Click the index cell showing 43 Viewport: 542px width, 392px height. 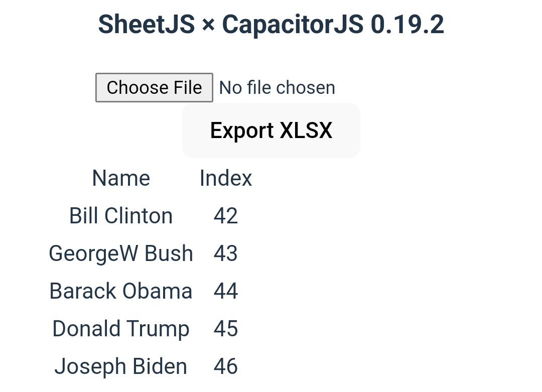click(x=226, y=253)
